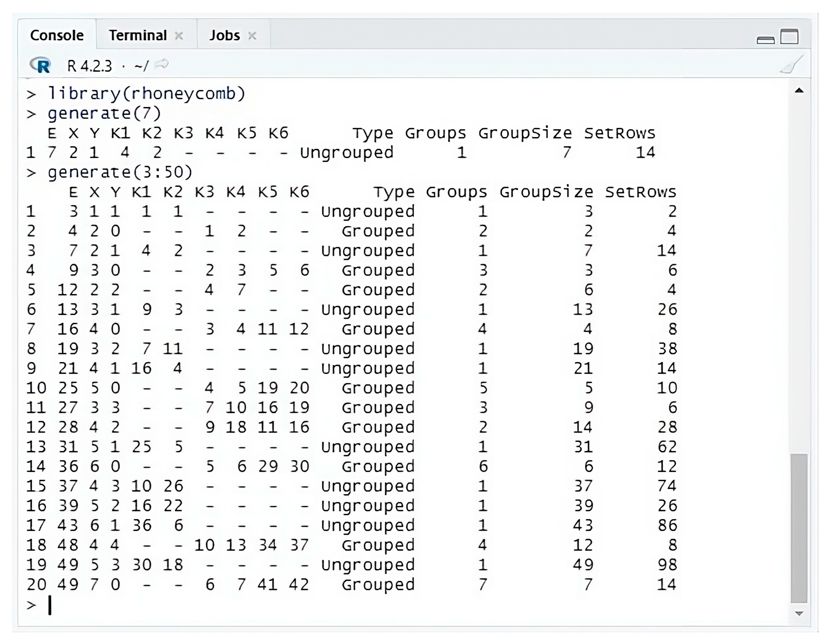Click the ~/ working directory link
Viewport: 835px width, 644px height.
pos(141,64)
